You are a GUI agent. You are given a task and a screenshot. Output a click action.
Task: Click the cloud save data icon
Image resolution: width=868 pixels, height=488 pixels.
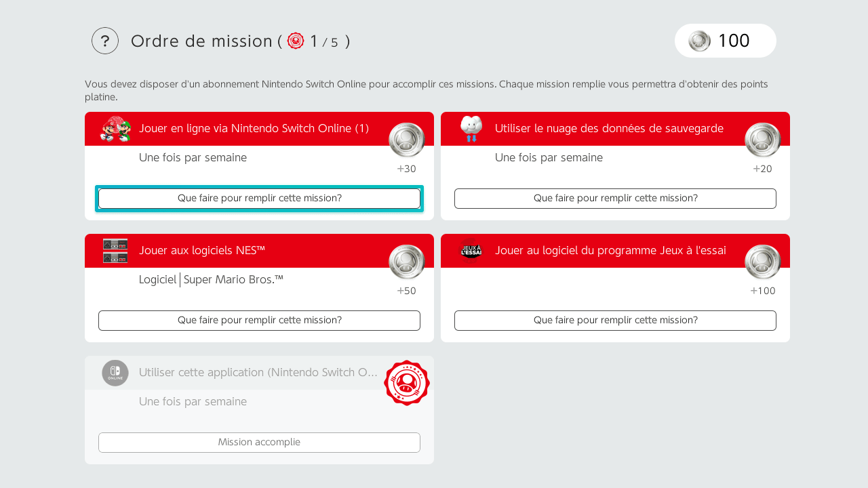tap(471, 129)
